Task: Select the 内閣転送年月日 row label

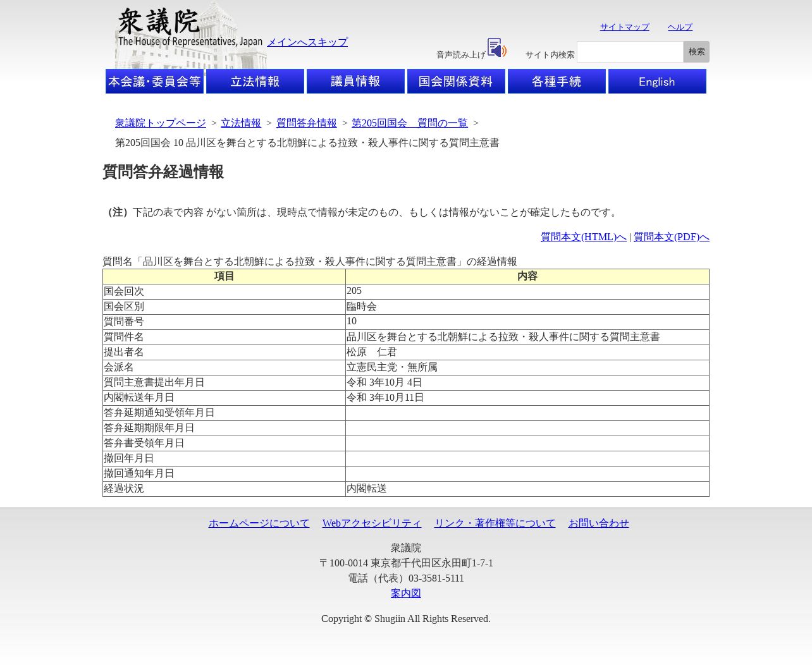Action: (225, 398)
